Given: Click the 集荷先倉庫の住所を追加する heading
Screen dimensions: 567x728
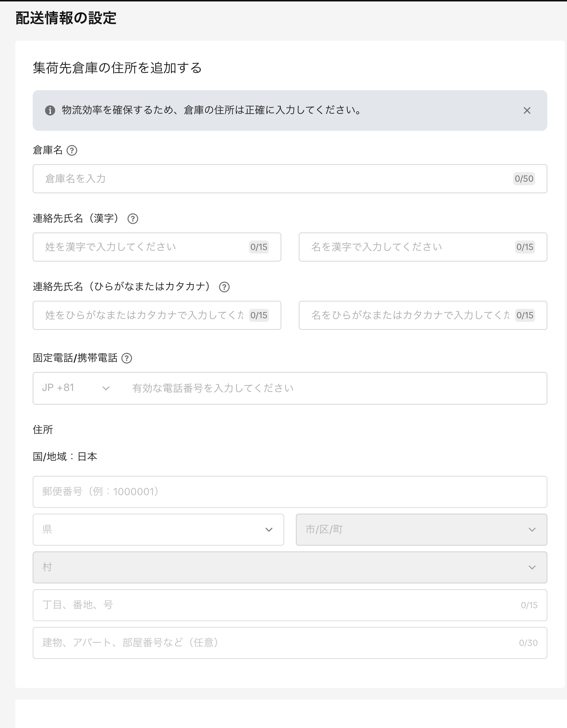Looking at the screenshot, I should (x=117, y=68).
